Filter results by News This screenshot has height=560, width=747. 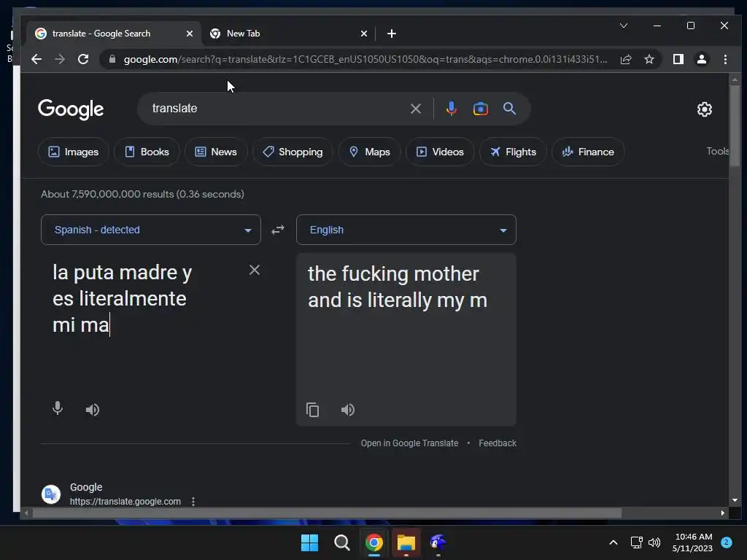pos(216,152)
